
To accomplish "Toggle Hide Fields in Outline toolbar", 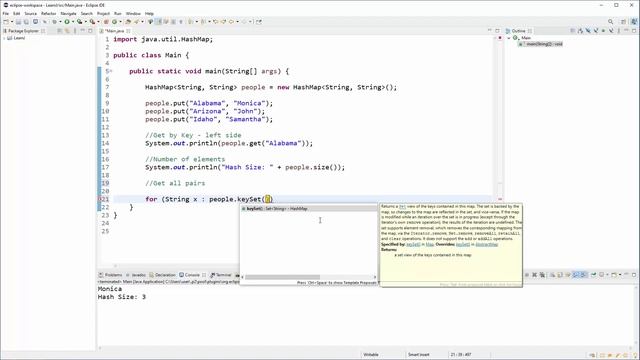I will 588,31.
